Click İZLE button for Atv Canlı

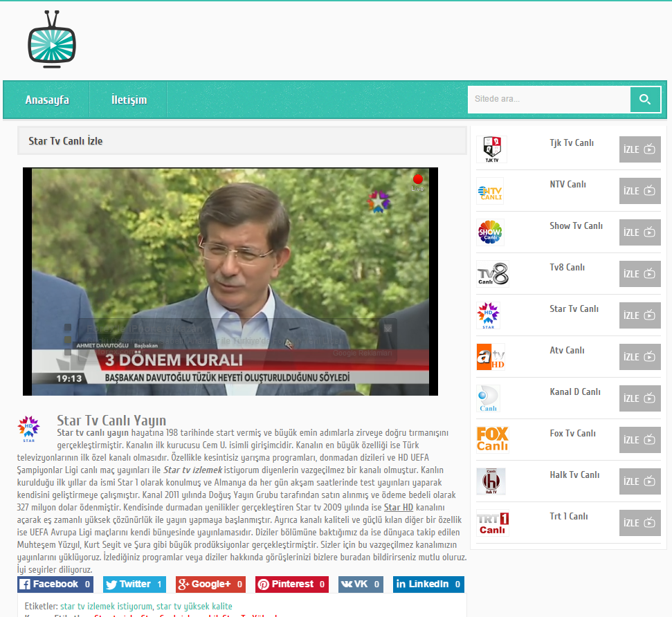[x=639, y=357]
